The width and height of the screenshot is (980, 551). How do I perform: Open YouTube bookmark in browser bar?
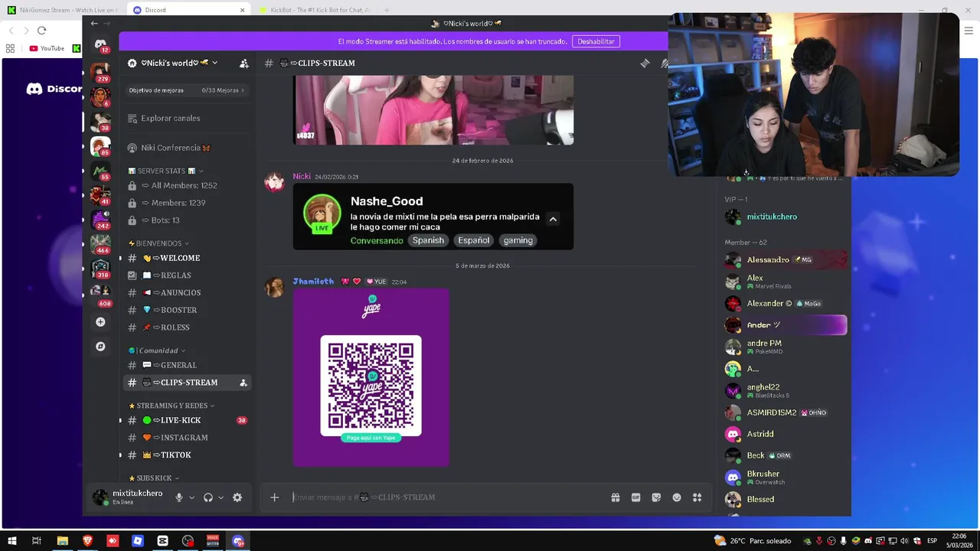tap(47, 48)
